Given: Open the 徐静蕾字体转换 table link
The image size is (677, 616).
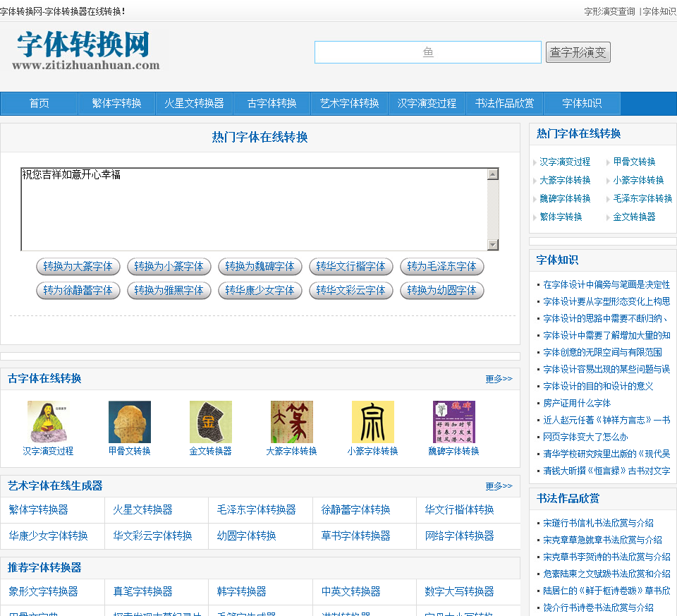Looking at the screenshot, I should pyautogui.click(x=355, y=509).
